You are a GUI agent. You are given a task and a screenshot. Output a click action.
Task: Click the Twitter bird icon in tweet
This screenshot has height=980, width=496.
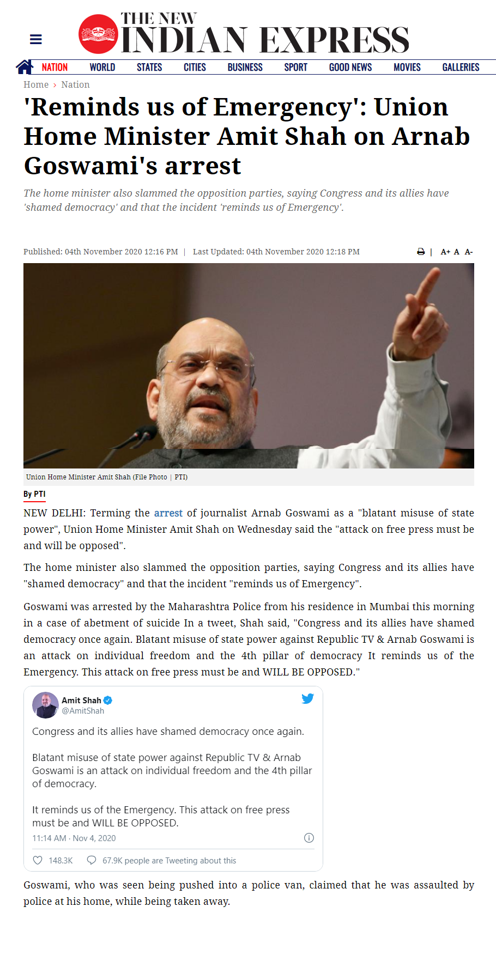307,698
